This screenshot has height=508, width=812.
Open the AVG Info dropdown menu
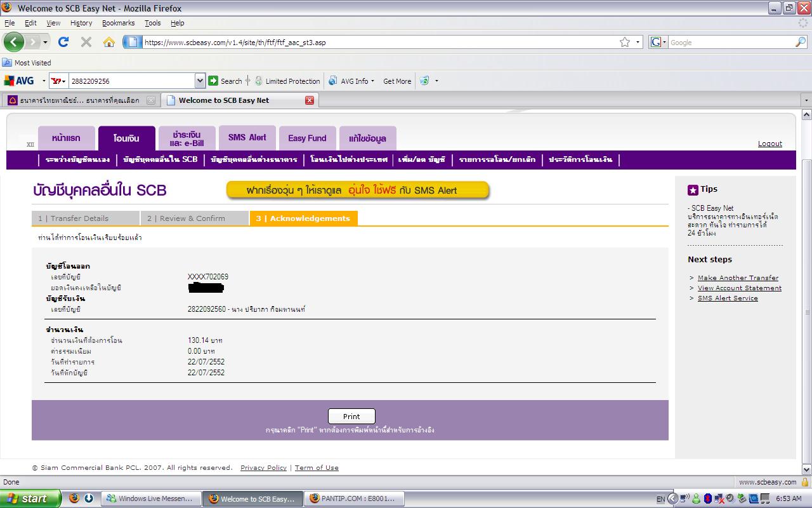pyautogui.click(x=351, y=81)
